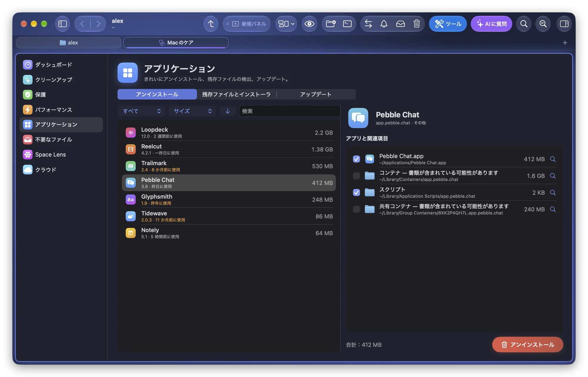Reveal the 1.6 GB container folder magnifier
Image resolution: width=588 pixels, height=377 pixels.
click(x=553, y=176)
